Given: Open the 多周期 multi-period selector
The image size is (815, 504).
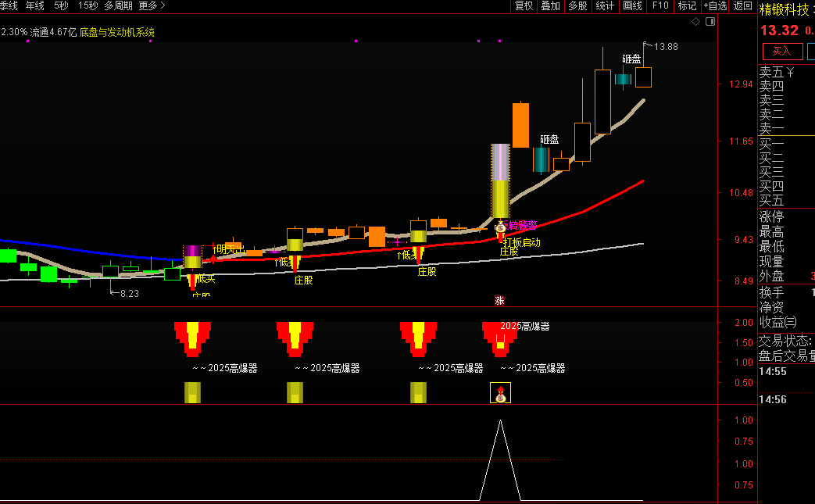Looking at the screenshot, I should [x=118, y=5].
